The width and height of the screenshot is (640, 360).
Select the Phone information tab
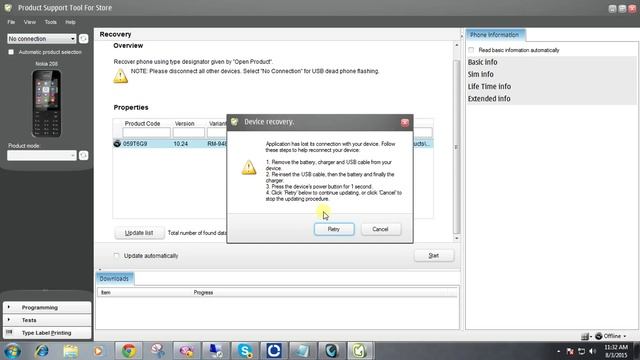495,35
